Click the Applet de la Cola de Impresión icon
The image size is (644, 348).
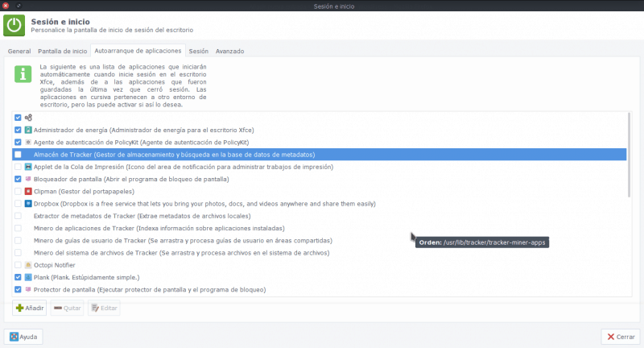[28, 167]
